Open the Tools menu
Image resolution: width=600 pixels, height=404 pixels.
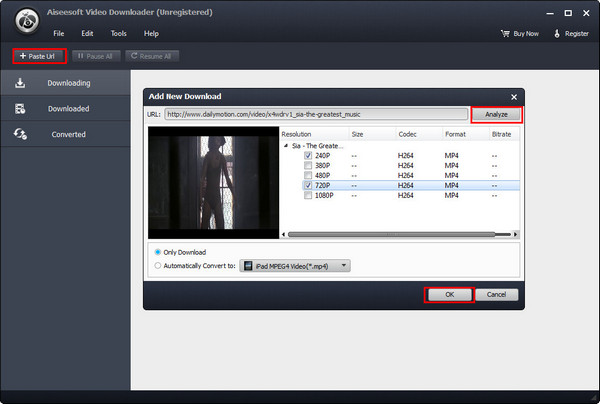[118, 34]
